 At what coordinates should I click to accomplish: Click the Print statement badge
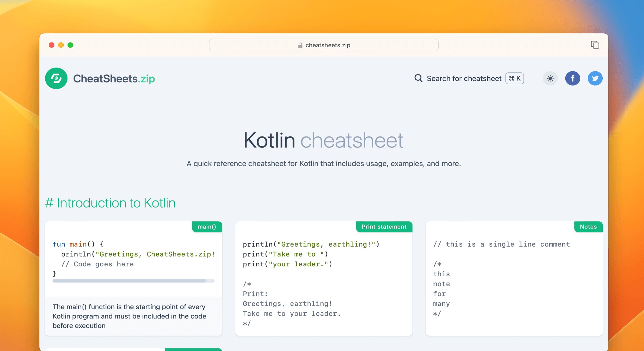coord(384,226)
